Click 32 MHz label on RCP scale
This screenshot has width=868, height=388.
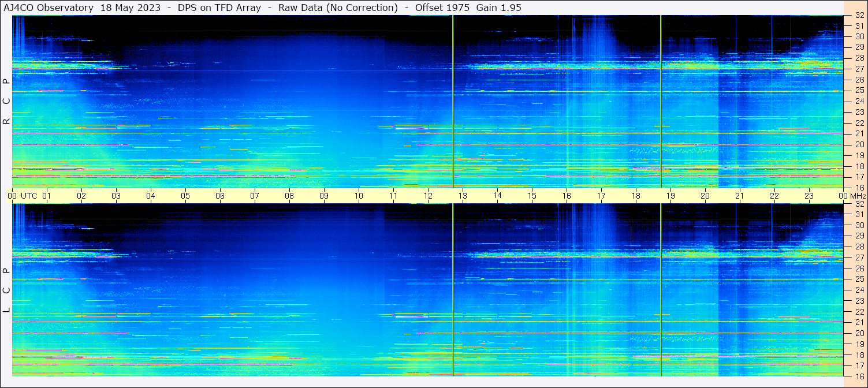click(859, 16)
